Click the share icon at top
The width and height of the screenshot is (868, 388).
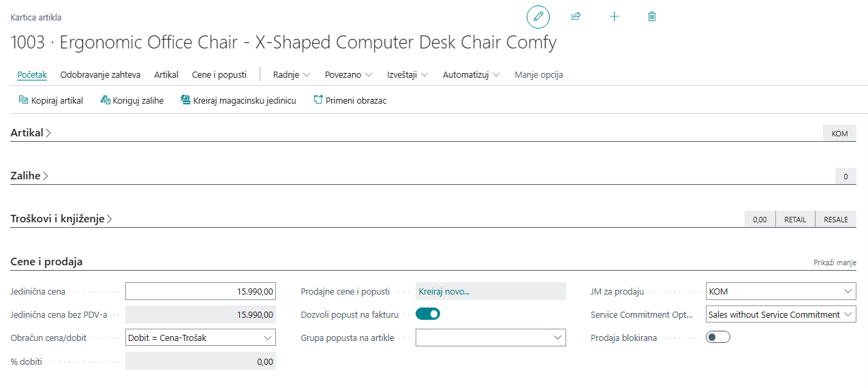coord(576,16)
